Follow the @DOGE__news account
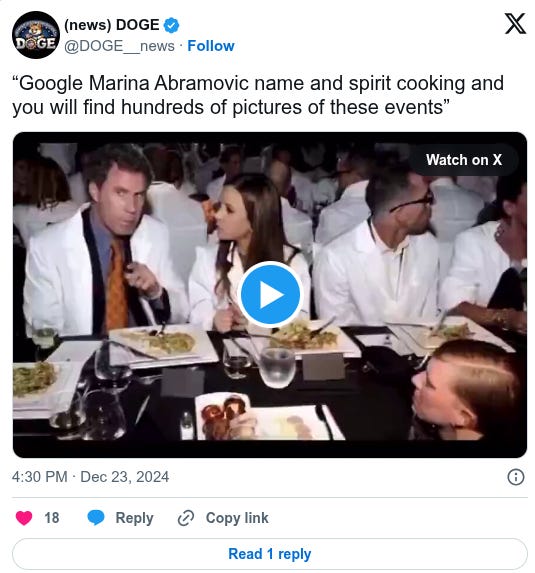The width and height of the screenshot is (535, 573). (211, 46)
